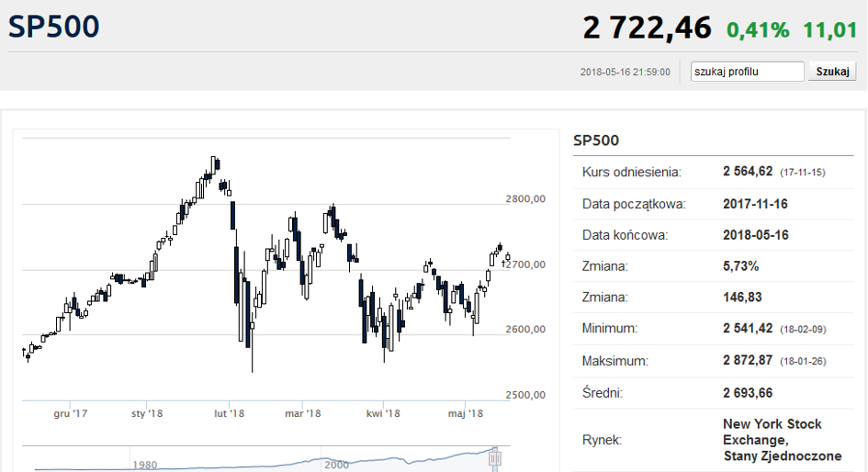The image size is (868, 472).
Task: Focus the 'szukaj profilu' search field
Action: coord(748,72)
